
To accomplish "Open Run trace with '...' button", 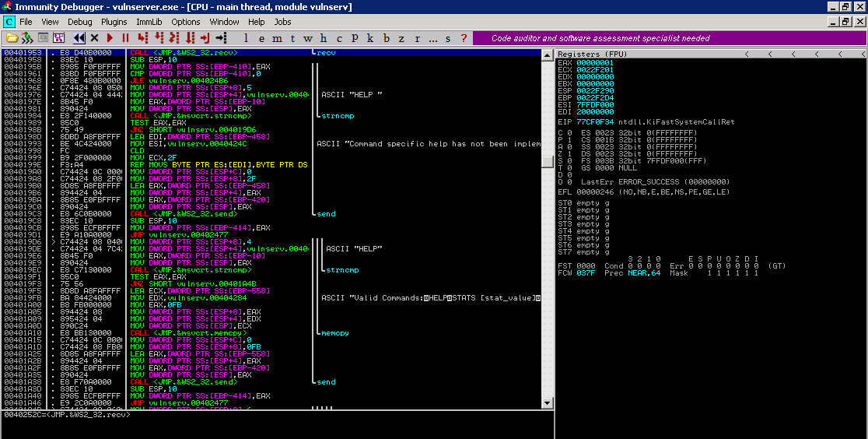I will 432,38.
